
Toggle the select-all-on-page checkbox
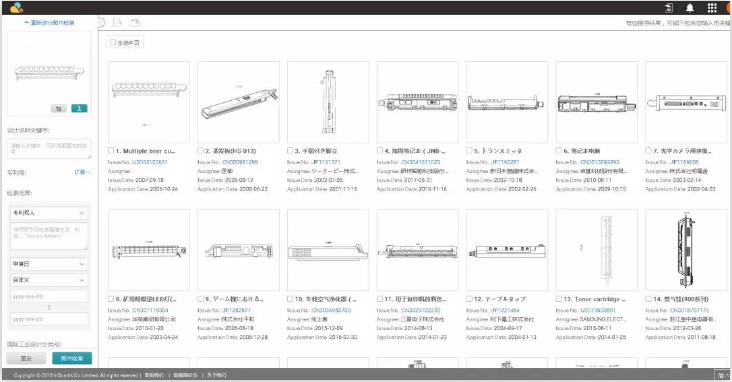[113, 42]
